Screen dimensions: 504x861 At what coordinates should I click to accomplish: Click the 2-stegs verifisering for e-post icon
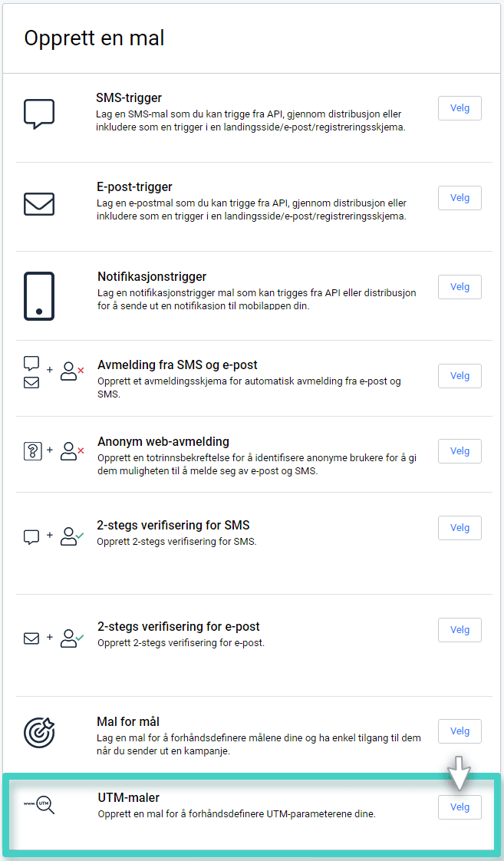point(53,638)
